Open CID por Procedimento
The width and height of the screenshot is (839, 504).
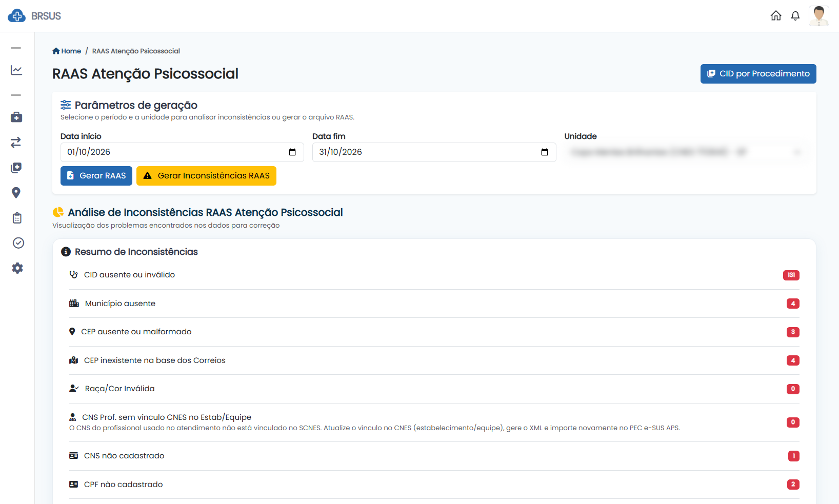click(x=758, y=74)
